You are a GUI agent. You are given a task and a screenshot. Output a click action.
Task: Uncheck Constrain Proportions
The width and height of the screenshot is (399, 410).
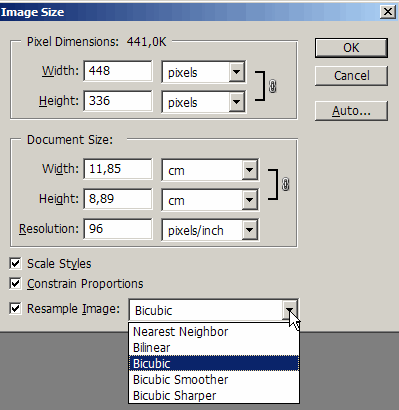tap(15, 283)
